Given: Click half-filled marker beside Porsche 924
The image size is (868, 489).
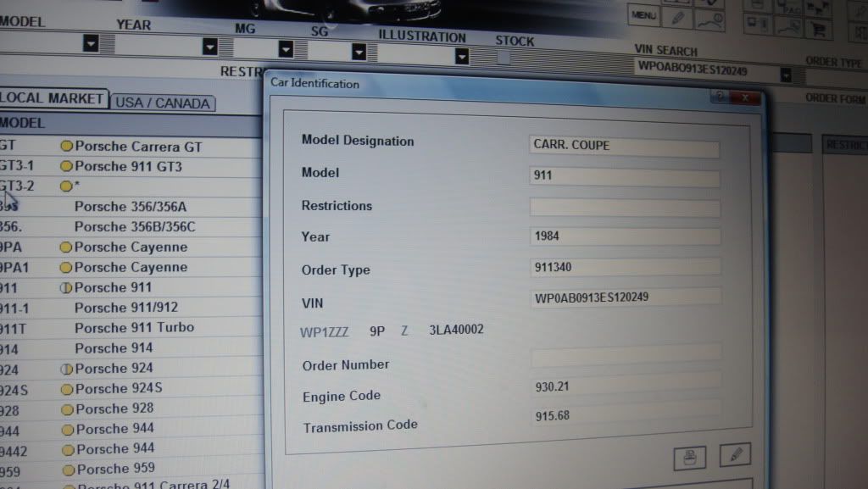Looking at the screenshot, I should [66, 369].
